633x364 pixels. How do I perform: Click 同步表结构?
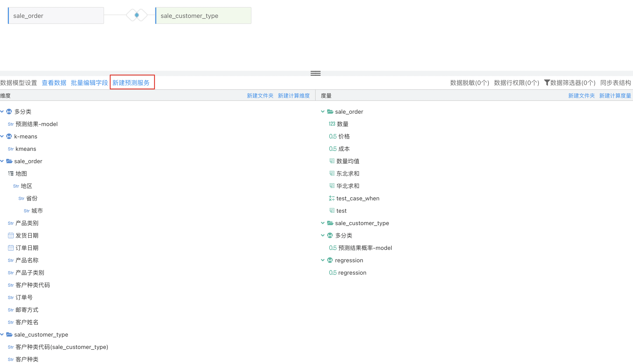click(616, 83)
